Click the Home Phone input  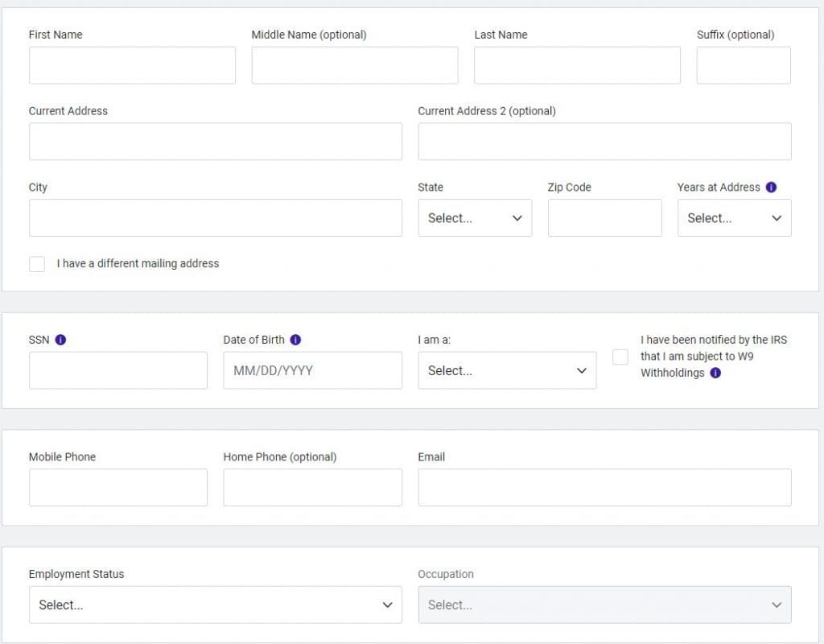tap(313, 487)
